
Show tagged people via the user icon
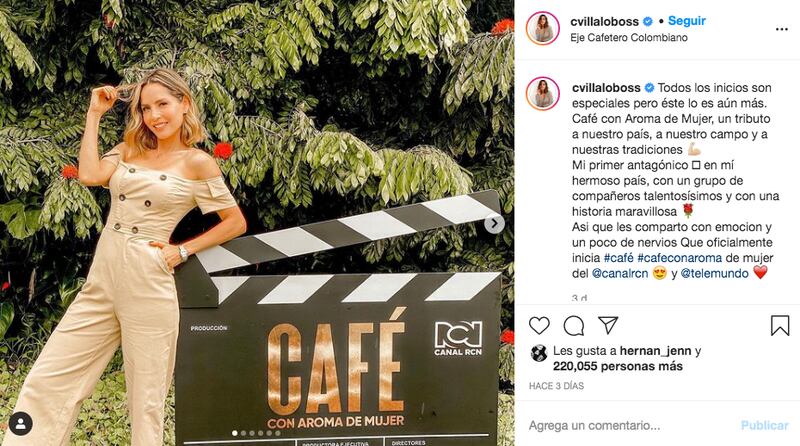(21, 424)
